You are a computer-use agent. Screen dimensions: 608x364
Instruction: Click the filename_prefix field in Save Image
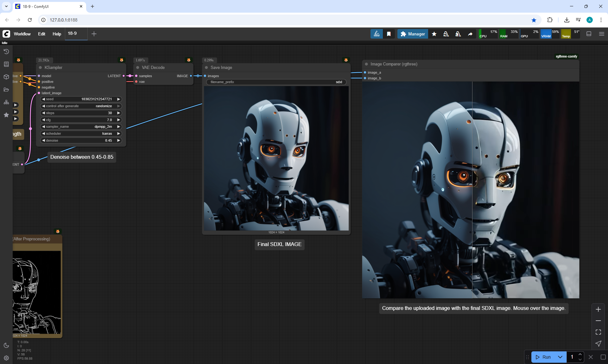[276, 82]
